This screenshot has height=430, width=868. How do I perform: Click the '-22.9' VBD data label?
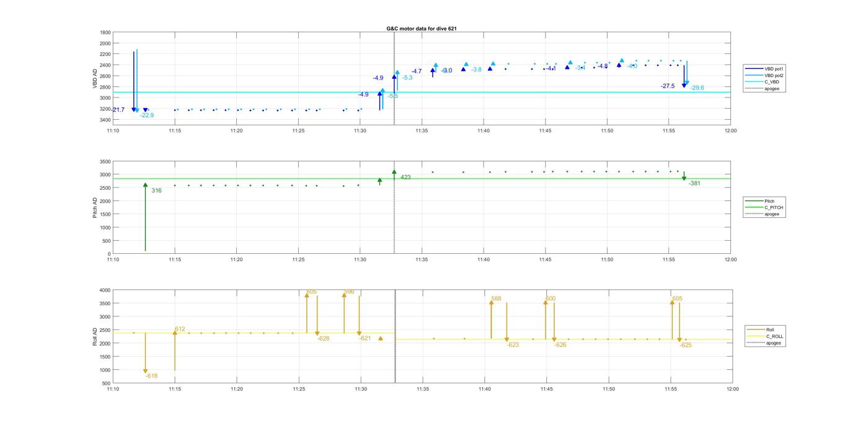(x=147, y=115)
